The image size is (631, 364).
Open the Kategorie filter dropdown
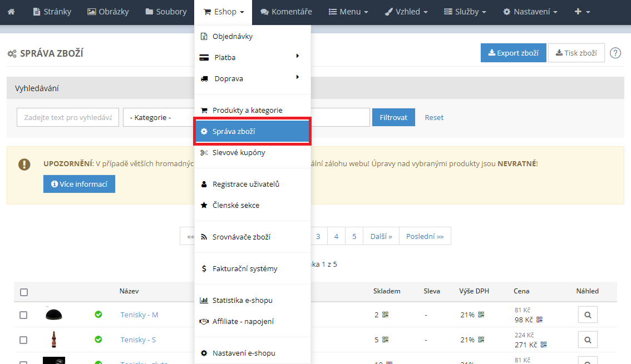pos(159,118)
